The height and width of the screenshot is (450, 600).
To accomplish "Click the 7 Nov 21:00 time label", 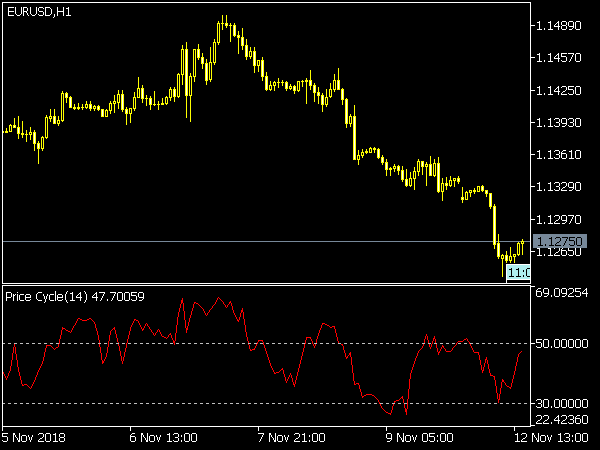I will point(292,437).
